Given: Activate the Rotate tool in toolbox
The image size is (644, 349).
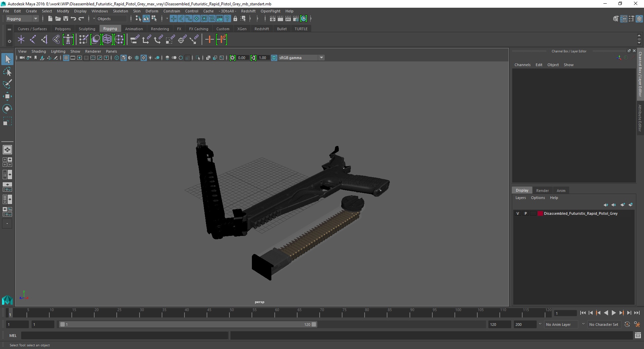Looking at the screenshot, I should click(7, 109).
